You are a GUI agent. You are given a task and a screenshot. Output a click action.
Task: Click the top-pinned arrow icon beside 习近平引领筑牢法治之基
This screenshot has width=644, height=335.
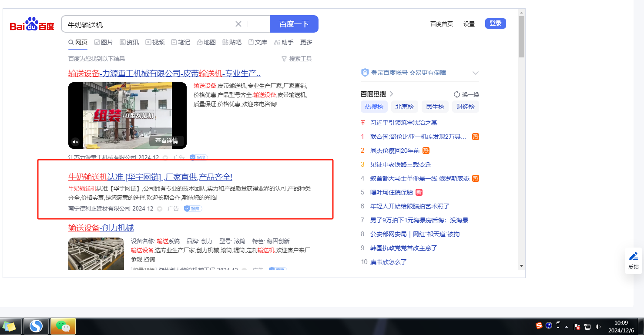pos(363,123)
